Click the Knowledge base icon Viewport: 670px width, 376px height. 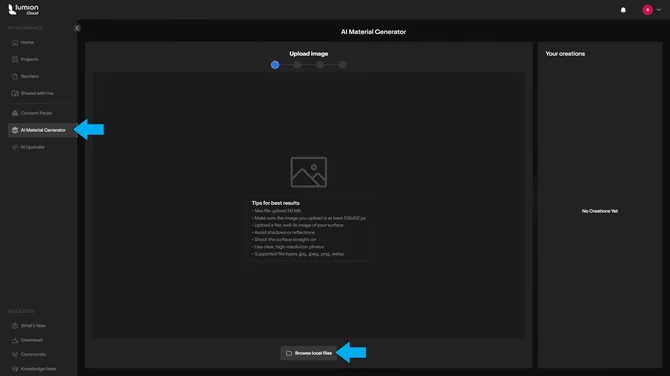[15, 369]
